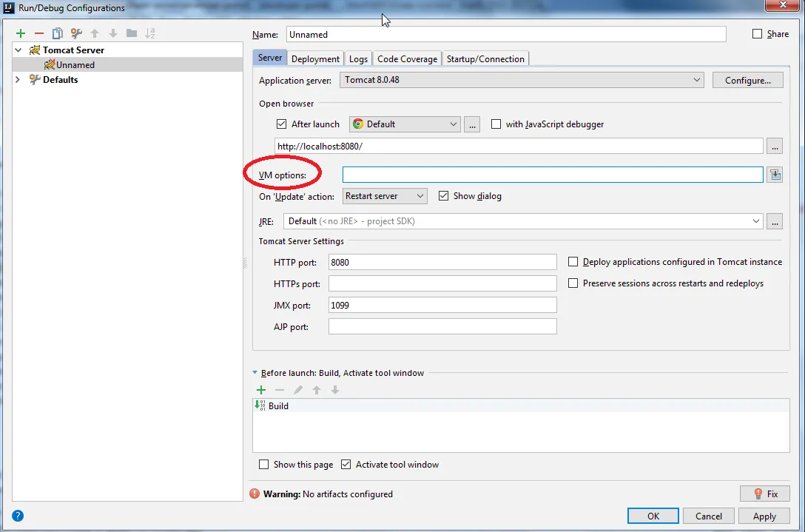Viewport: 805px width, 532px height.
Task: Collapse the Tomcat Server tree node
Action: (18, 50)
